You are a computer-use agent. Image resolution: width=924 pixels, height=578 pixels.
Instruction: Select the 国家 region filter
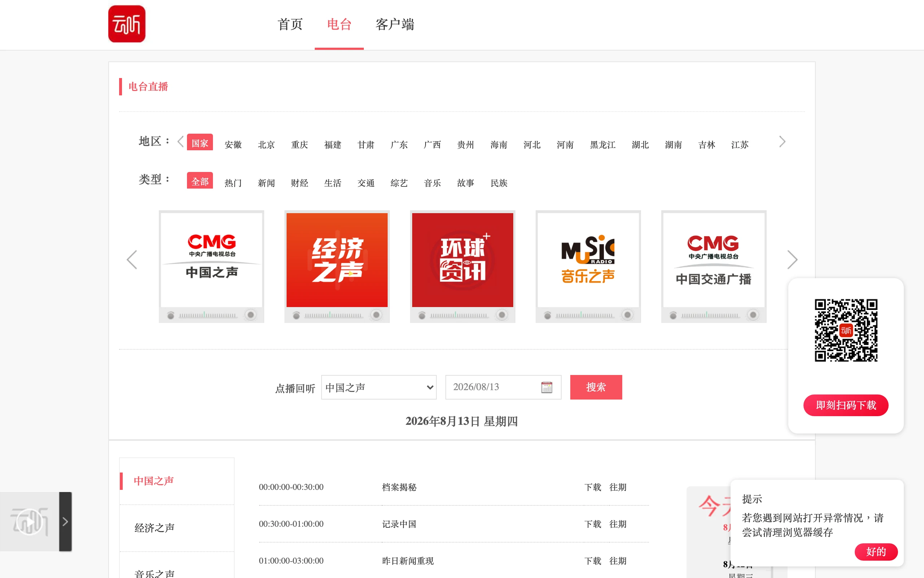(200, 142)
